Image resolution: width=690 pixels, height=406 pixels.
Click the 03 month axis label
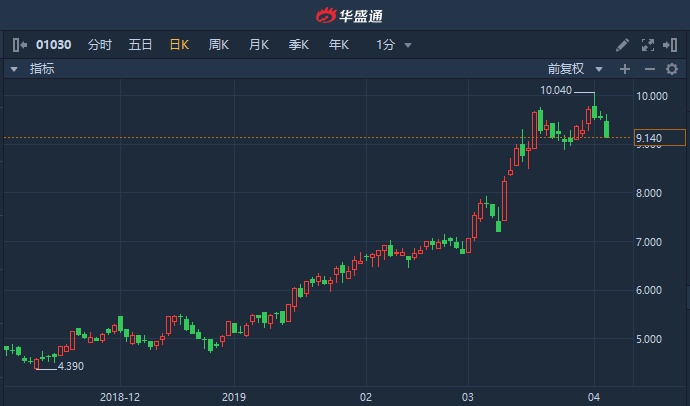pos(468,397)
